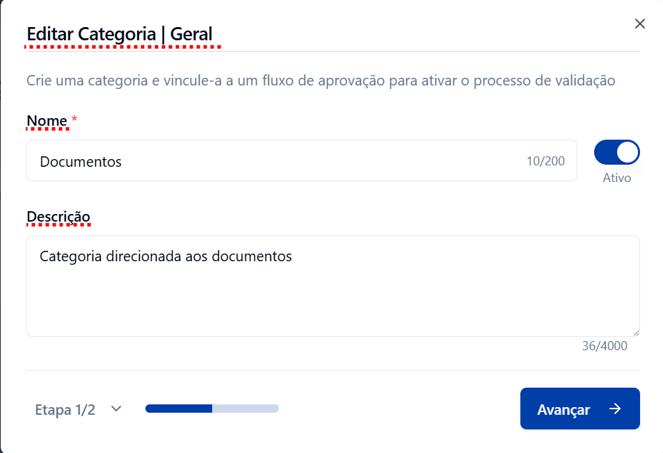Viewport: 663px width, 453px height.
Task: Click the Descrição field label
Action: tap(58, 216)
